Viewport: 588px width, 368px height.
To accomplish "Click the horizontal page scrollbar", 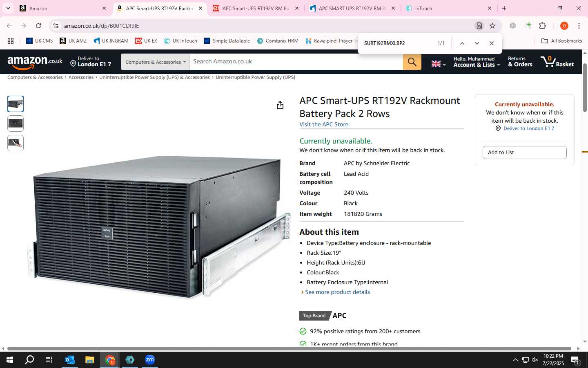I will [289, 349].
